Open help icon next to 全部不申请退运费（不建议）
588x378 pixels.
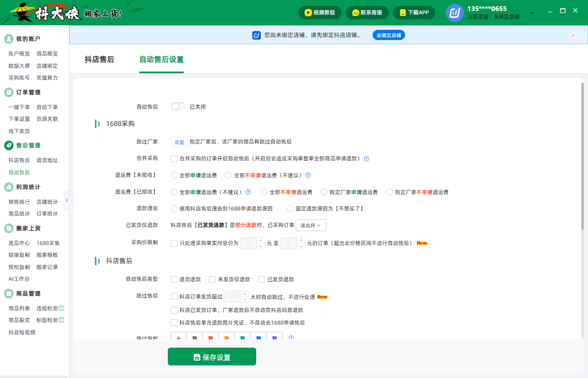pos(308,175)
